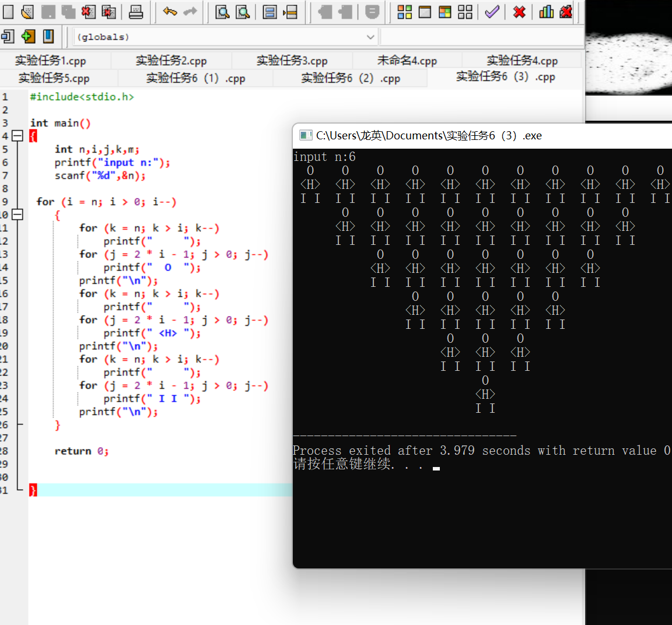This screenshot has width=672, height=625.
Task: Undo the last edit
Action: coord(170,12)
